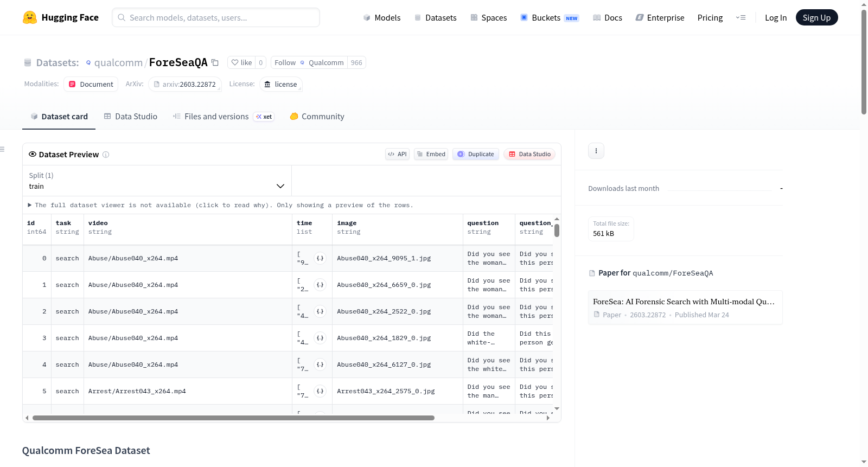Screen dimensions: 868x467
Task: Open Enterprise in the top navigation
Action: click(660, 17)
